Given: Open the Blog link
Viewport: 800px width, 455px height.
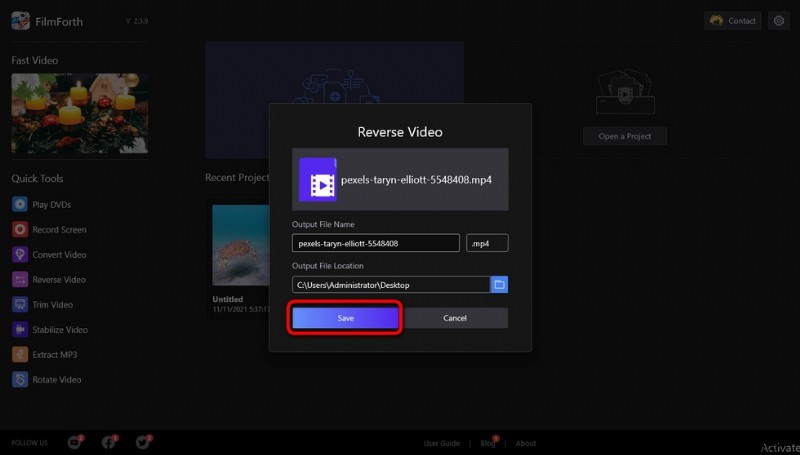Looking at the screenshot, I should [x=487, y=443].
